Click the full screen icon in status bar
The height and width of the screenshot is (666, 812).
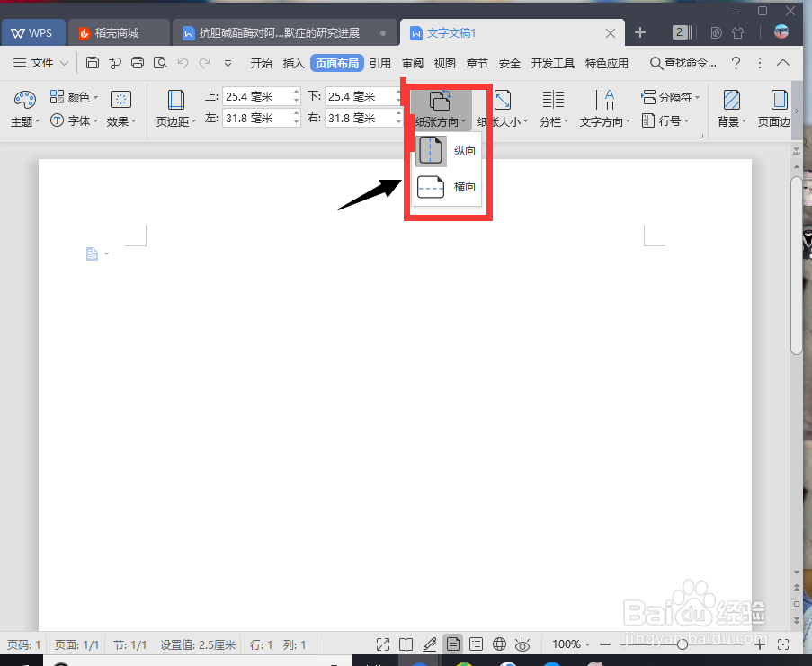coord(382,644)
